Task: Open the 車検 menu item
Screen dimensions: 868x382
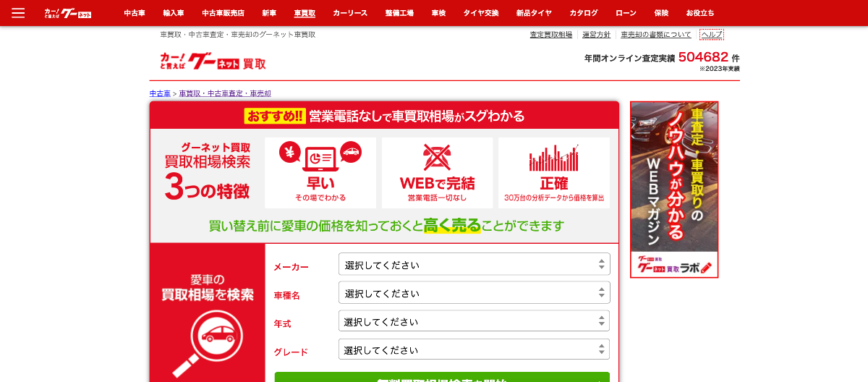Action: point(438,13)
